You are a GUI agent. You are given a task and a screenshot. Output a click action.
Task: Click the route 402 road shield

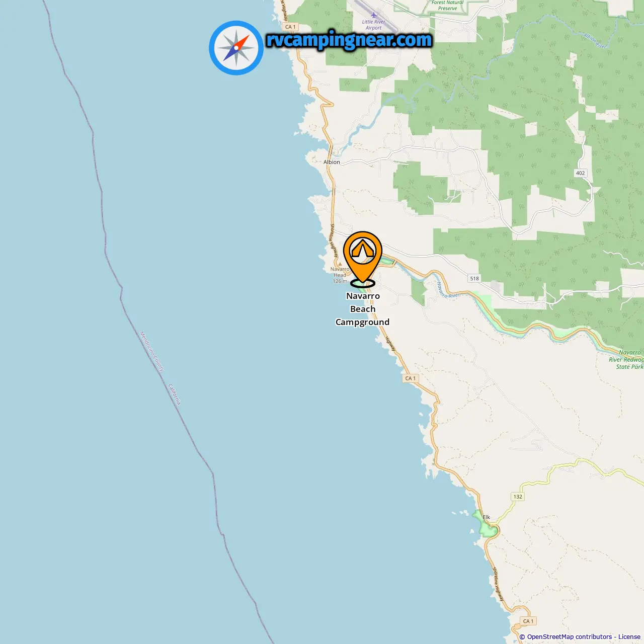coord(580,173)
